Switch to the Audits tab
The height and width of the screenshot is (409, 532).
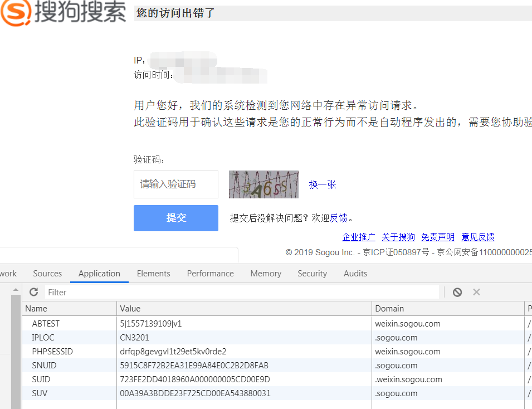[x=355, y=274]
